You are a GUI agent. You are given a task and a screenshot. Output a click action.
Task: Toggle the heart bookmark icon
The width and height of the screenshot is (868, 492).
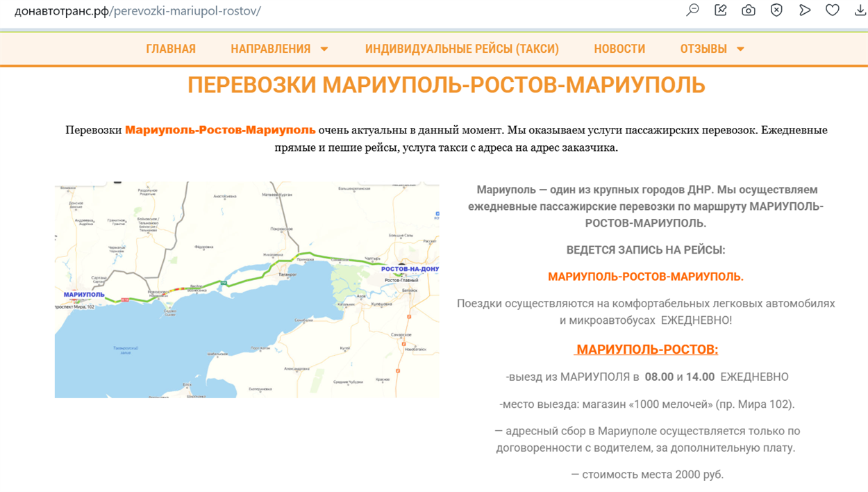tap(832, 10)
